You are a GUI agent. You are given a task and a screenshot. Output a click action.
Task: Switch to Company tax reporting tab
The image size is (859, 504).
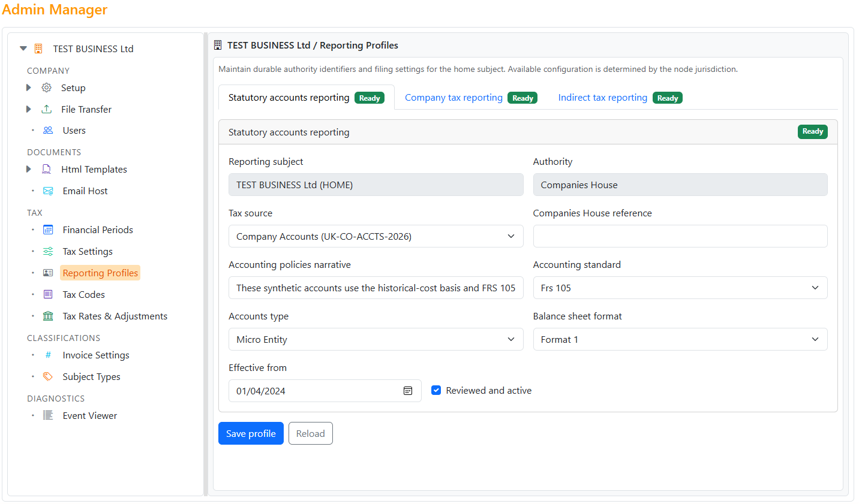click(x=471, y=98)
